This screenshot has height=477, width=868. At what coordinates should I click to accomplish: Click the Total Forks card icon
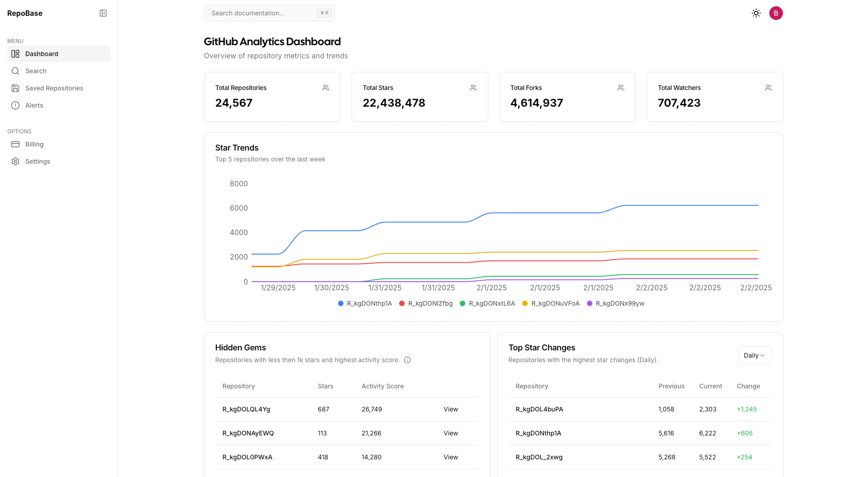tap(620, 88)
